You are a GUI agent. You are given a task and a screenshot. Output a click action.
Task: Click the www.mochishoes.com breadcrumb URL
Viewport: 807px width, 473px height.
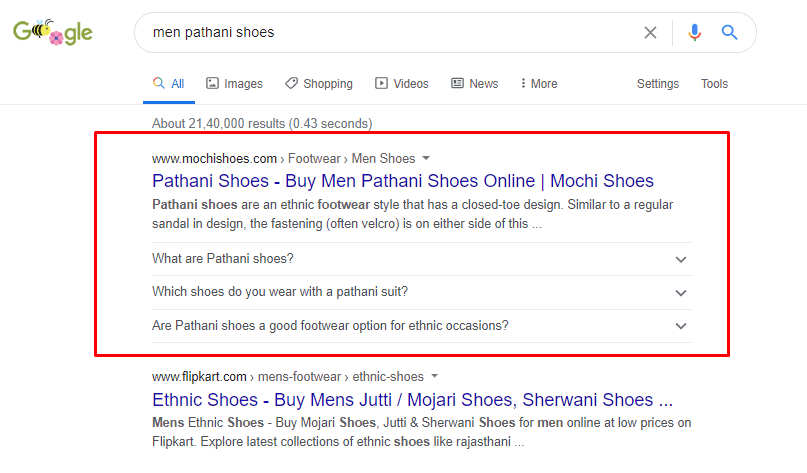click(x=214, y=159)
